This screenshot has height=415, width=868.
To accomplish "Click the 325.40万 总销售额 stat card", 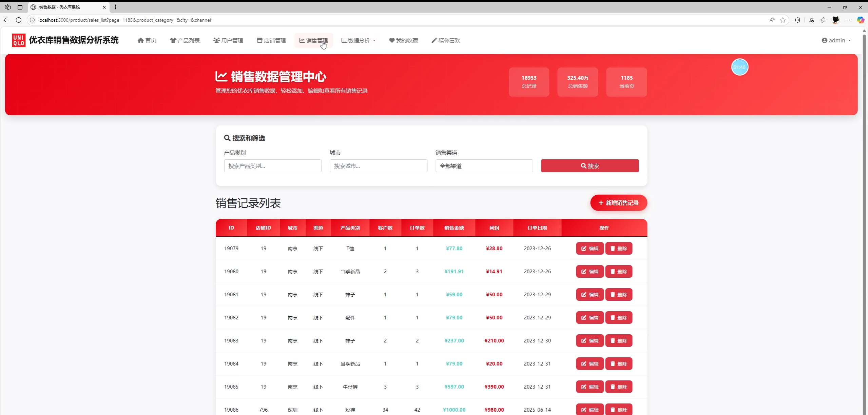I will click(x=578, y=82).
